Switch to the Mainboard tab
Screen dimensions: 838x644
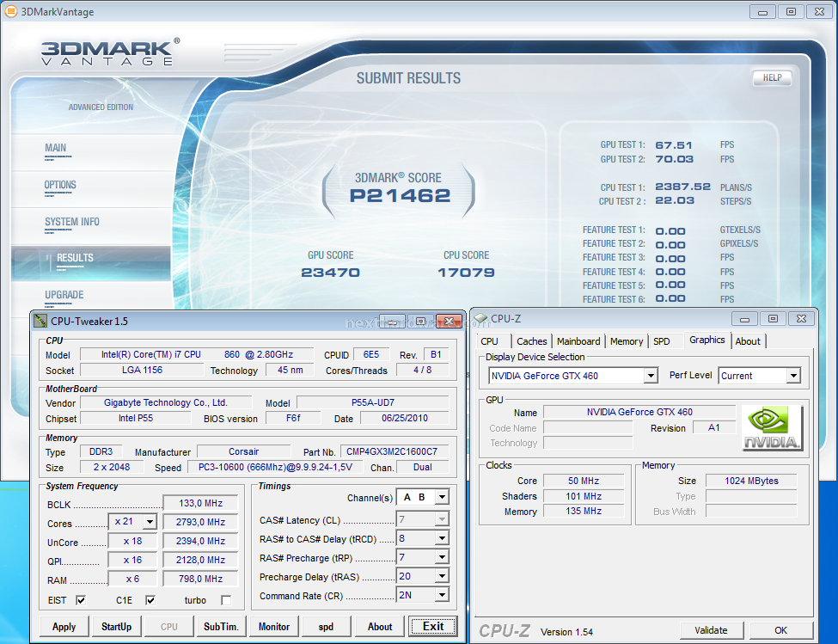pyautogui.click(x=578, y=341)
